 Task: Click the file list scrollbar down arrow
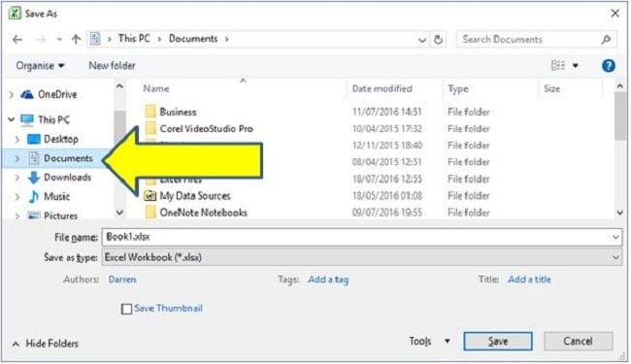(x=620, y=213)
